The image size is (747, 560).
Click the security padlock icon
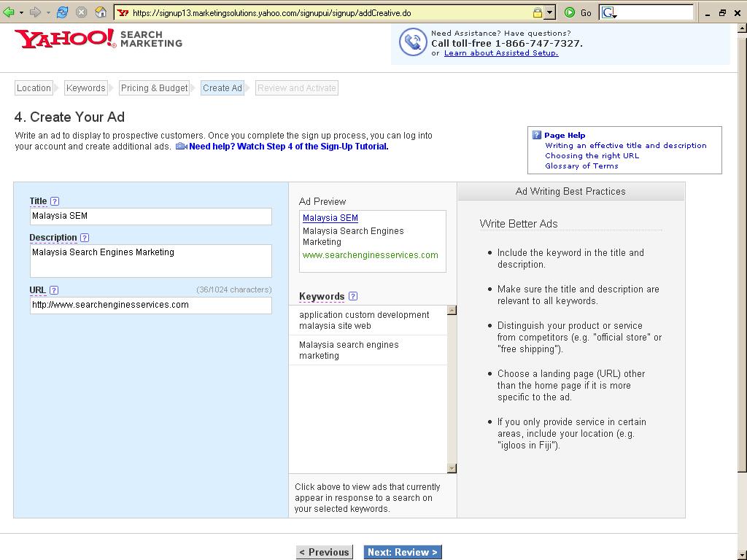538,13
